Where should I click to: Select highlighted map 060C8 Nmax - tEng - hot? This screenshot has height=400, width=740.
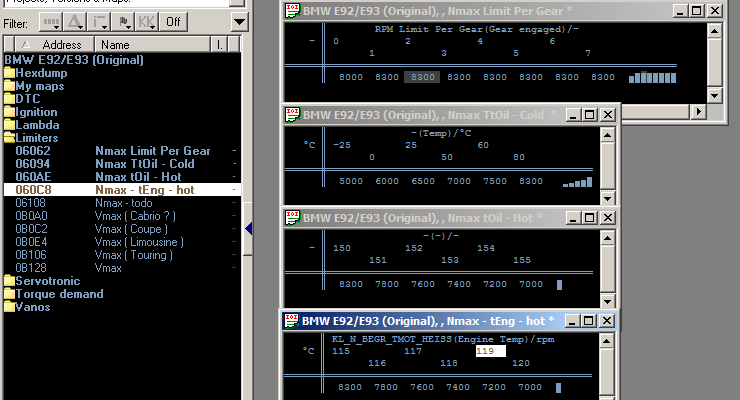point(122,190)
